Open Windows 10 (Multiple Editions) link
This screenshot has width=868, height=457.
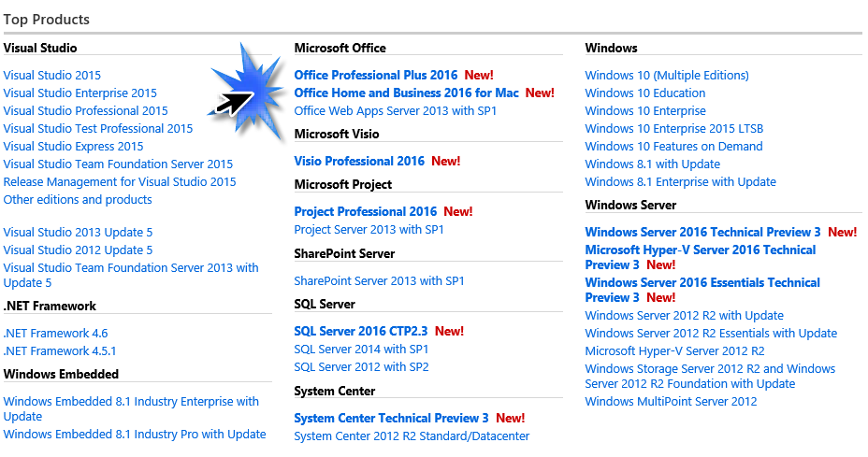[x=667, y=76]
